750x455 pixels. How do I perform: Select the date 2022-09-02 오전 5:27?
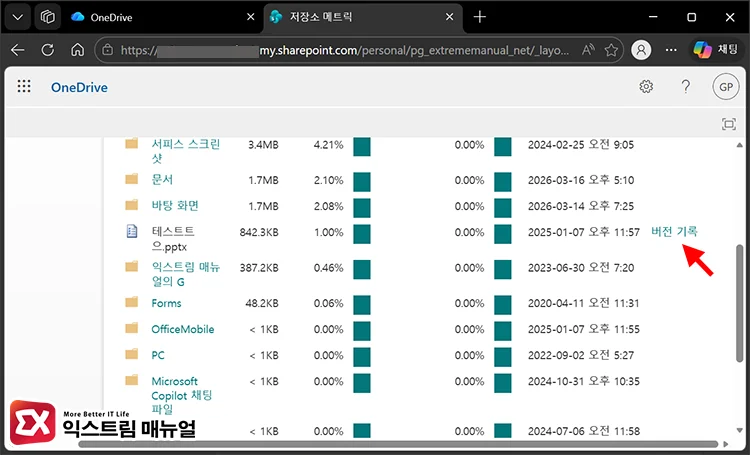point(581,355)
